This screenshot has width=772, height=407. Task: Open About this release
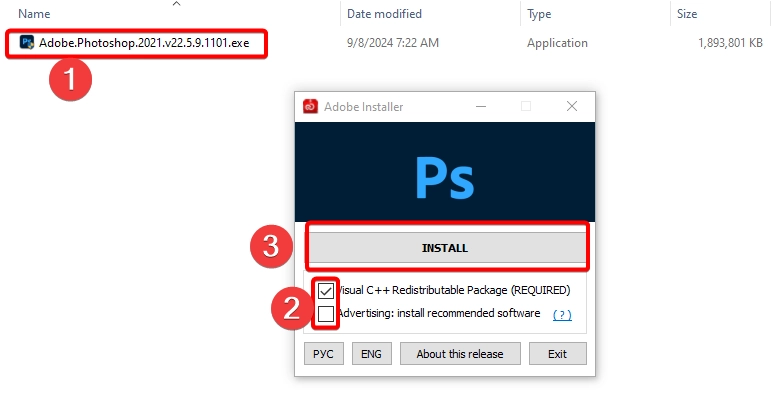point(460,354)
